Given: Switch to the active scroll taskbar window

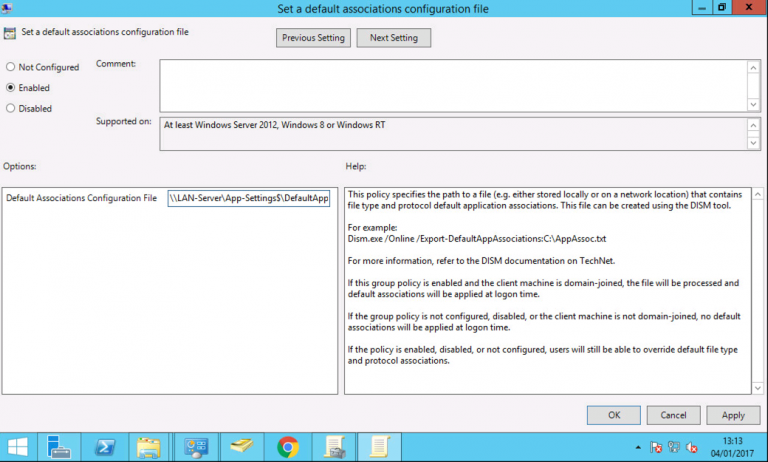Looking at the screenshot, I should (x=379, y=447).
